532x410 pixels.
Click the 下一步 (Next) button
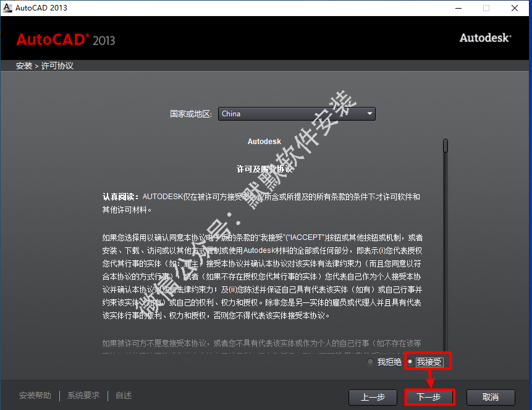[x=429, y=397]
